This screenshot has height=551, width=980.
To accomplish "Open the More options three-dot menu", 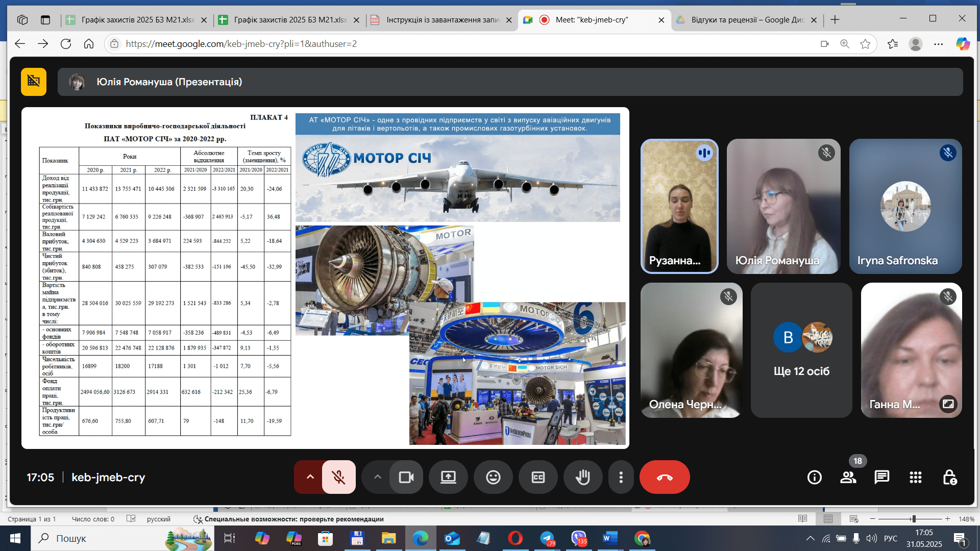I will coord(621,477).
